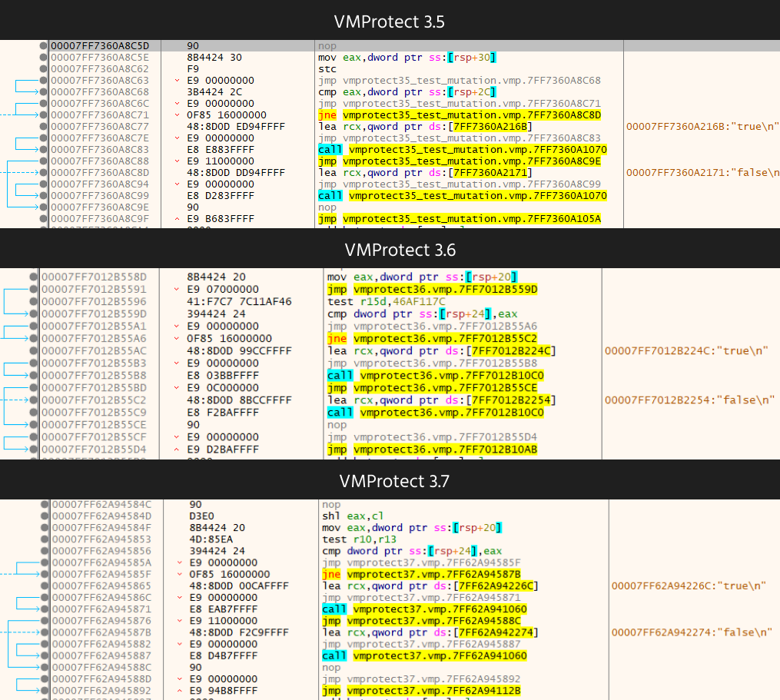Image resolution: width=780 pixels, height=700 pixels.
Task: Select jne to vmprotect37.vmp.7FF62A94587B
Action: pyautogui.click(x=421, y=574)
